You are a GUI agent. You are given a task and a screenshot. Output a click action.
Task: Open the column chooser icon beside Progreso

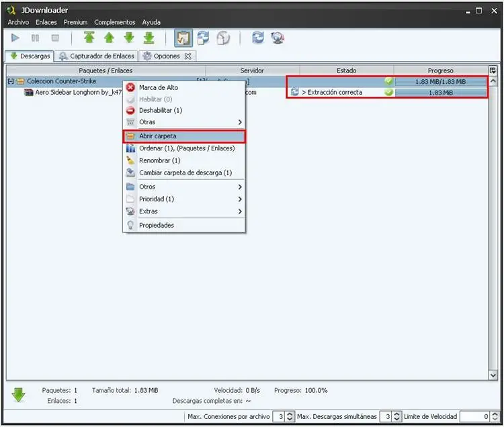[x=493, y=70]
